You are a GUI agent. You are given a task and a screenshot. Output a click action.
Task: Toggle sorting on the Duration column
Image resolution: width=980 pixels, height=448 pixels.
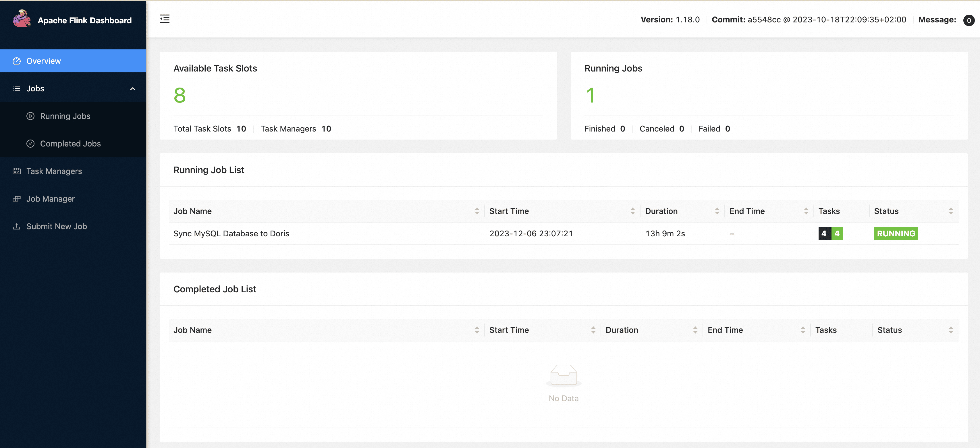pos(717,211)
